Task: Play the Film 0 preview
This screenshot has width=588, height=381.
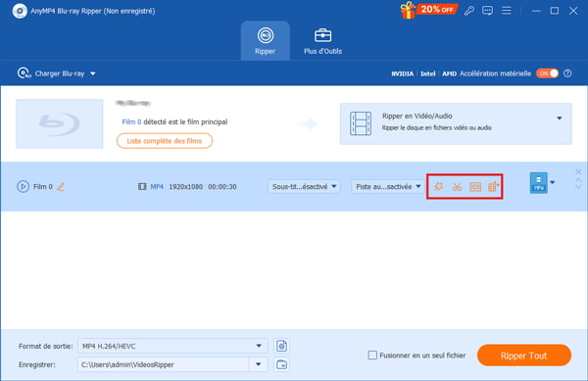Action: 23,186
